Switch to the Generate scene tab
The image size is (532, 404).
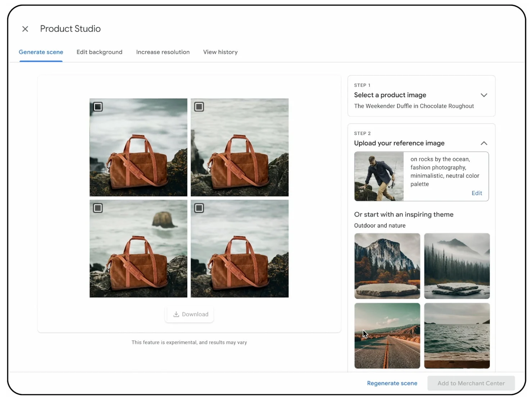click(x=41, y=52)
